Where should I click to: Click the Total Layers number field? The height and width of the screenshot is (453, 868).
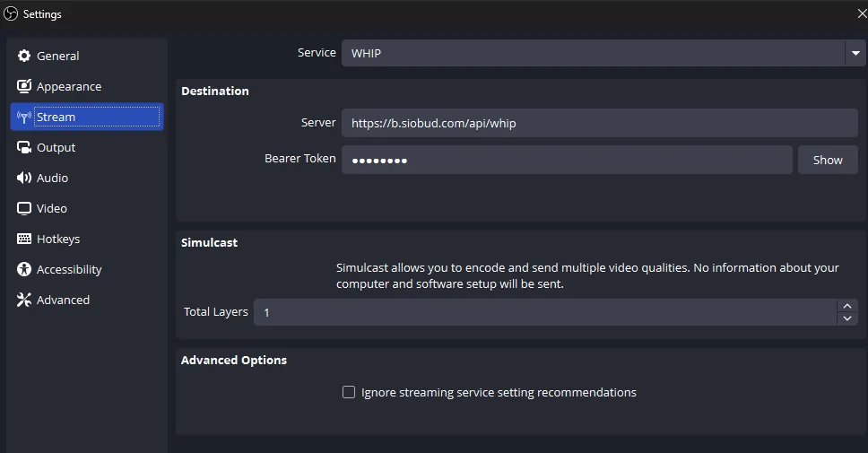pos(545,312)
